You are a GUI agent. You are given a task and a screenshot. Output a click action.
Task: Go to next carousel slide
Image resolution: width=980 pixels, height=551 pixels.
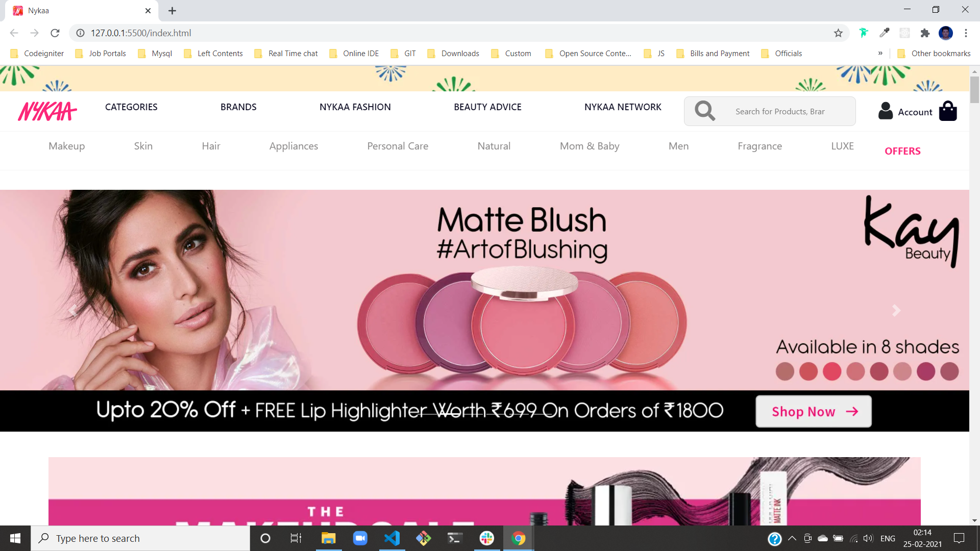coord(896,310)
